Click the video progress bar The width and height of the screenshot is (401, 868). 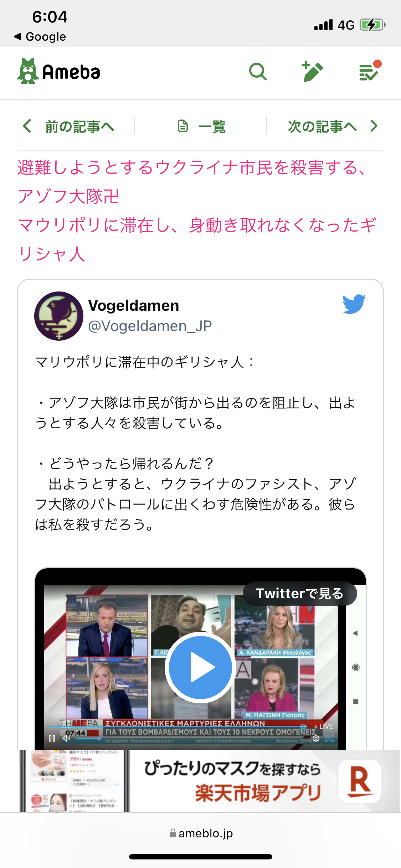(178, 726)
